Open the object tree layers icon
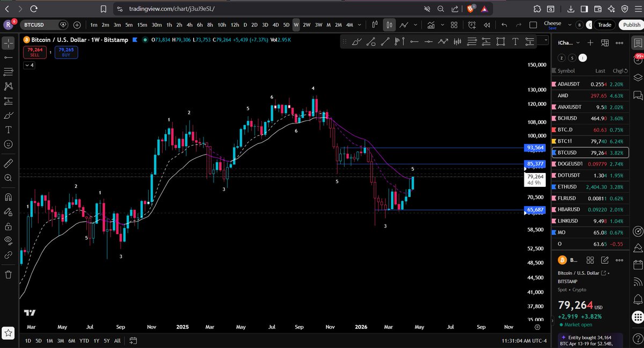The width and height of the screenshot is (644, 348). click(638, 77)
